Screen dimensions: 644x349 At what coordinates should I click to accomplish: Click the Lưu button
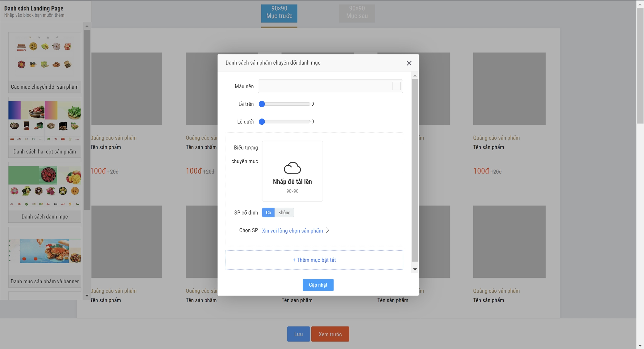[x=298, y=334]
